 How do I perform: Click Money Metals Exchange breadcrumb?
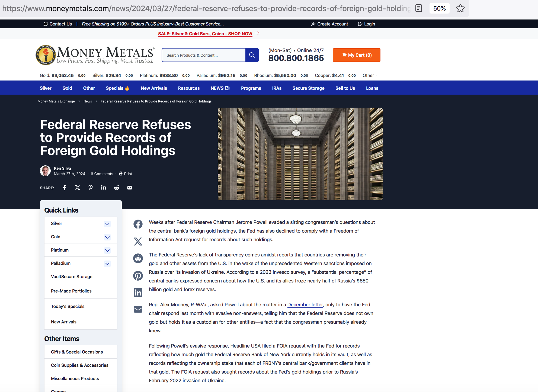[56, 101]
